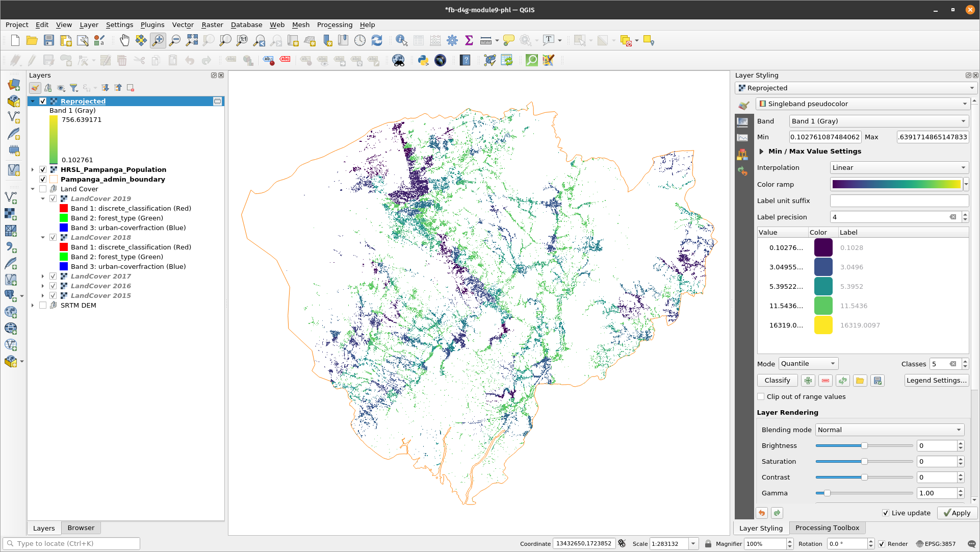Click the Save Project icon
Viewport: 980px width, 552px height.
pos(48,41)
